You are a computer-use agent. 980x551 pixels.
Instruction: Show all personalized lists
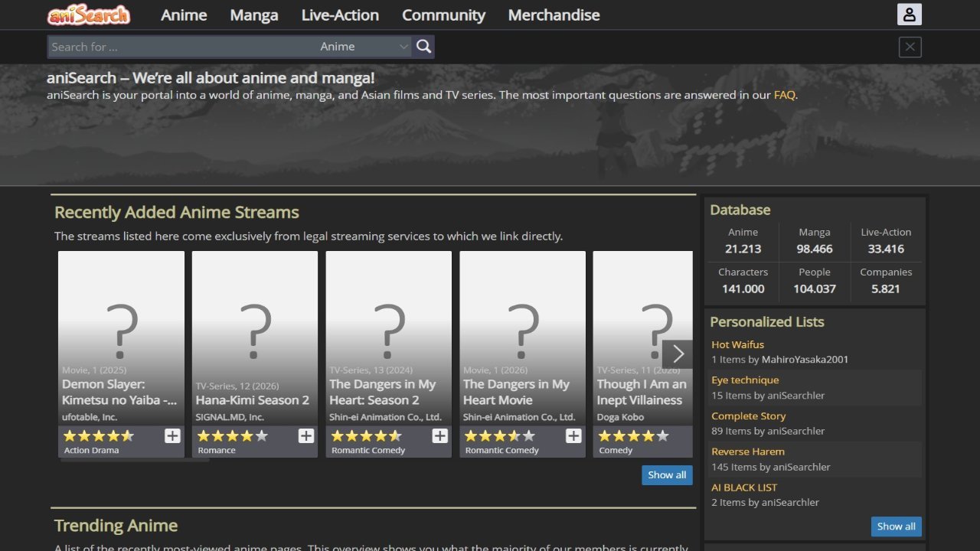pos(896,527)
